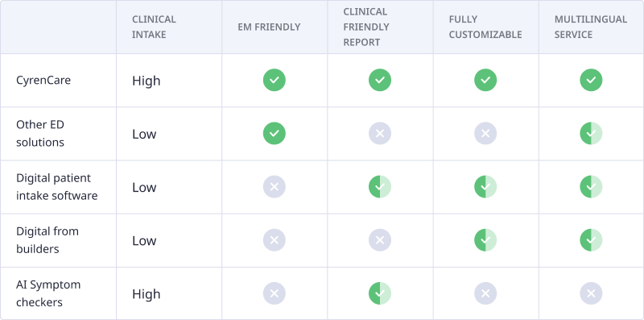The width and height of the screenshot is (644, 320).
Task: Select the EM Friendly column header
Action: point(269,27)
